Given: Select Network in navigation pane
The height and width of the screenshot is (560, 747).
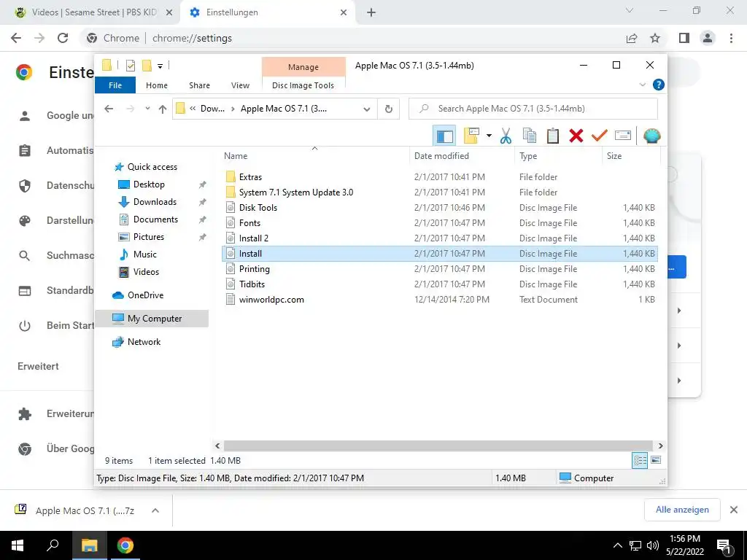Looking at the screenshot, I should [x=144, y=342].
